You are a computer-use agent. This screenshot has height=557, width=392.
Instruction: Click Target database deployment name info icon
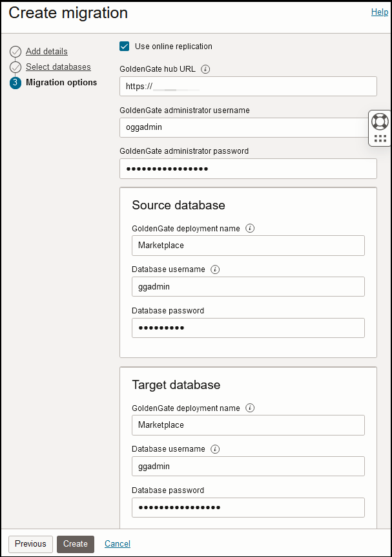tap(251, 408)
